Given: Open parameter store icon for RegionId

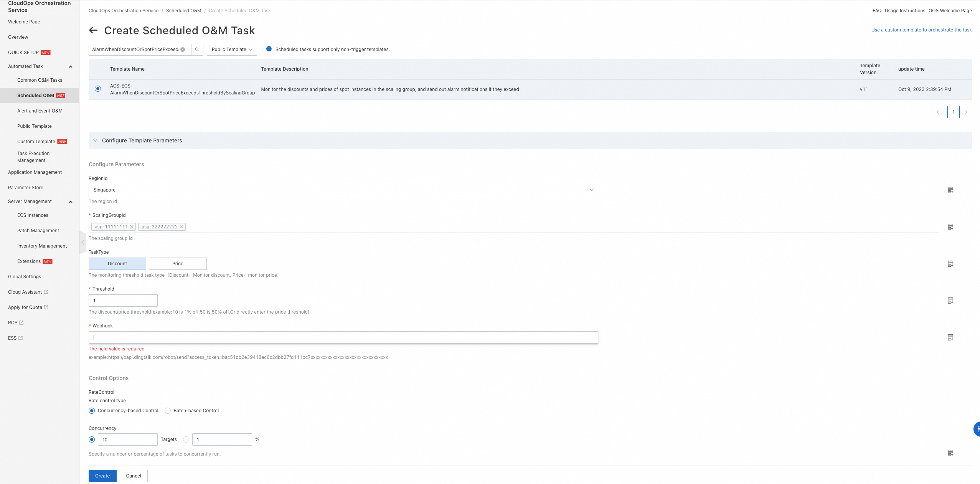Looking at the screenshot, I should pyautogui.click(x=950, y=190).
